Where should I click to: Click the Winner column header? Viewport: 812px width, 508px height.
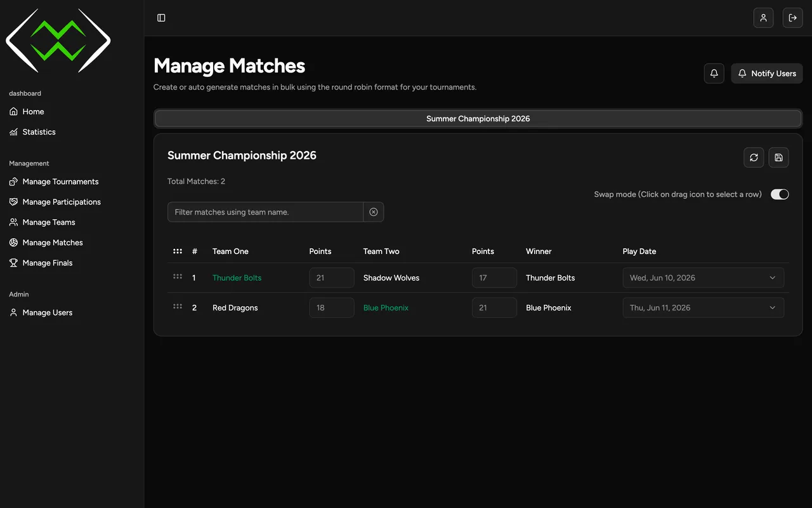(539, 251)
